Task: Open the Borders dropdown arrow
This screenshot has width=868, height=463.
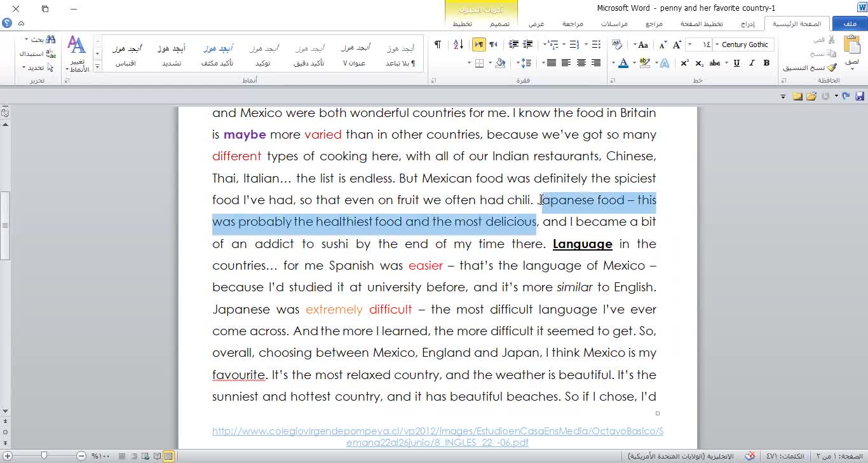Action: [x=470, y=63]
